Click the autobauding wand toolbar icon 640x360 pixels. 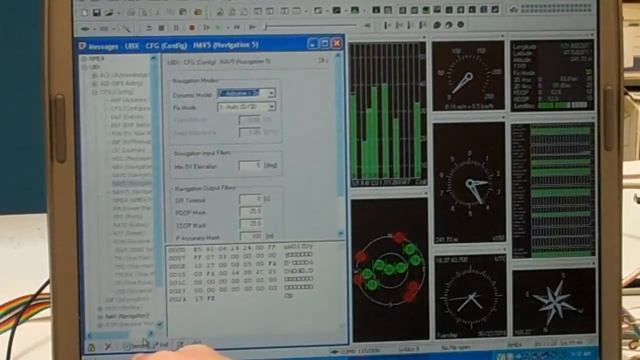[127, 29]
